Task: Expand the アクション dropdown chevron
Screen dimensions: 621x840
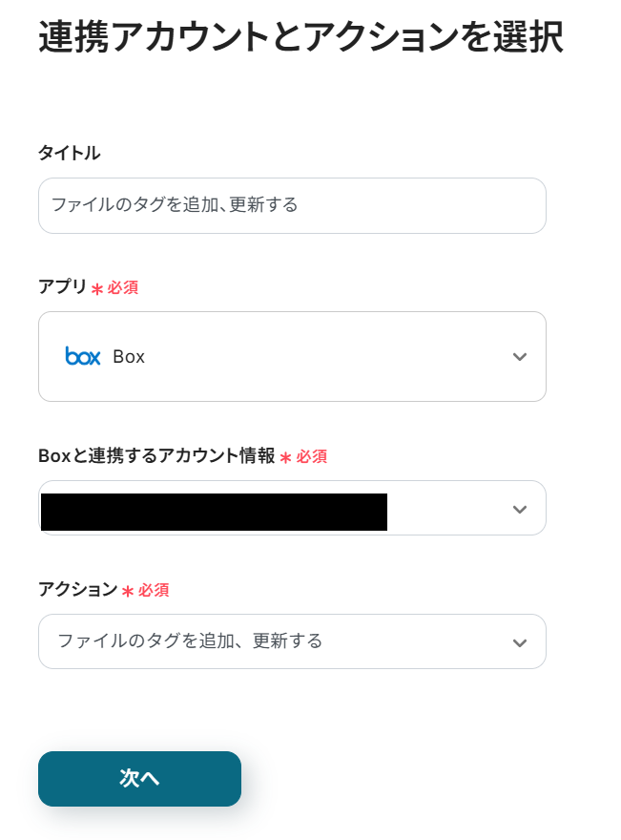Action: 519,642
